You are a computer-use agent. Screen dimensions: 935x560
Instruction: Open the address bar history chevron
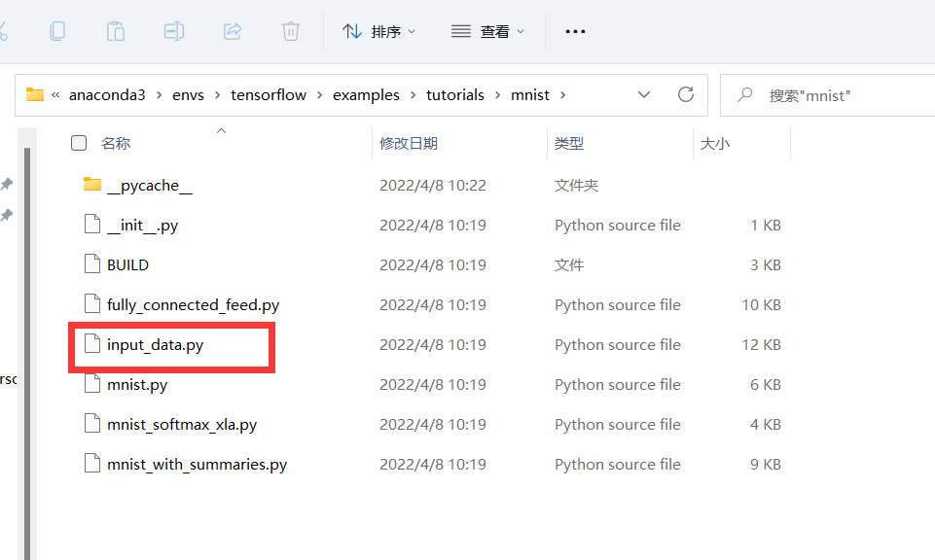pyautogui.click(x=644, y=94)
